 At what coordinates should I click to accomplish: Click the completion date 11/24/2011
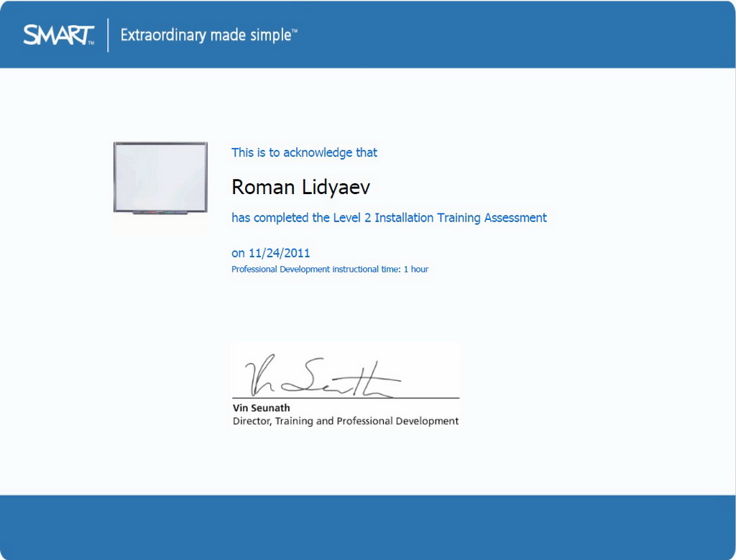coord(279,253)
